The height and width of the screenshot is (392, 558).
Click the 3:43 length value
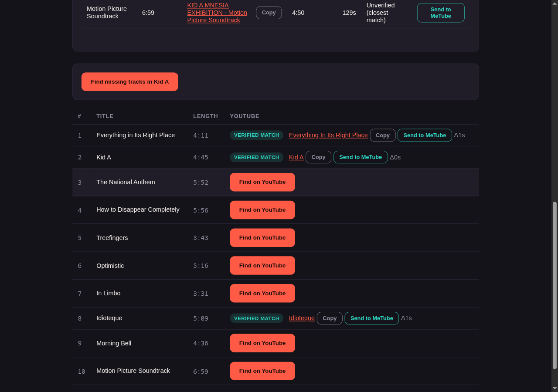coord(201,238)
